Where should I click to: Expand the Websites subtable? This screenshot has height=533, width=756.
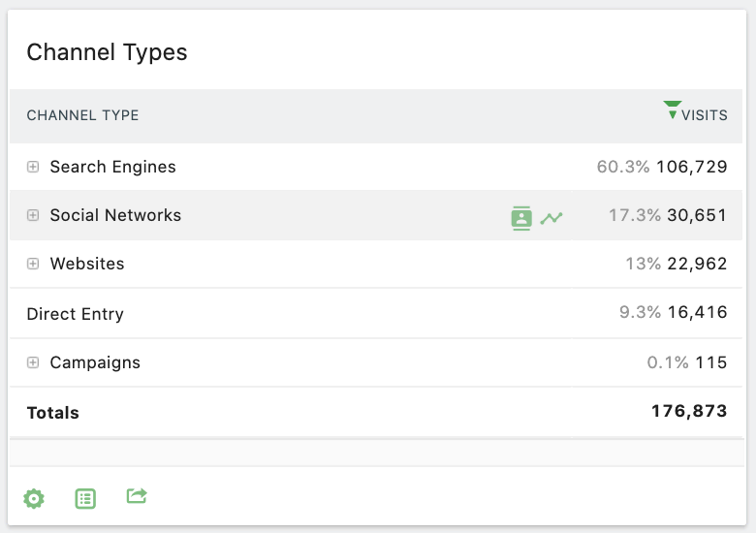click(33, 264)
